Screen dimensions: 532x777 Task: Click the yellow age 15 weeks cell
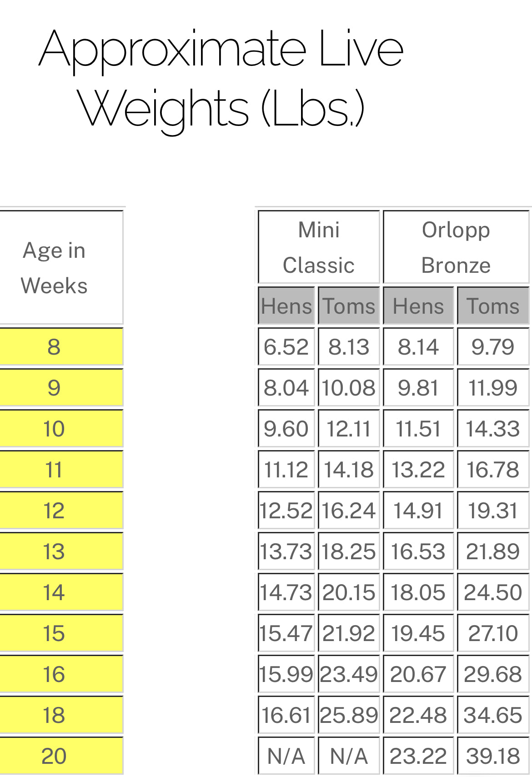54,633
